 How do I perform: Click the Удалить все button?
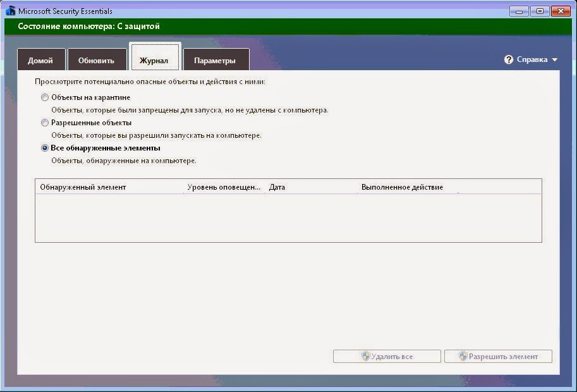pos(387,357)
